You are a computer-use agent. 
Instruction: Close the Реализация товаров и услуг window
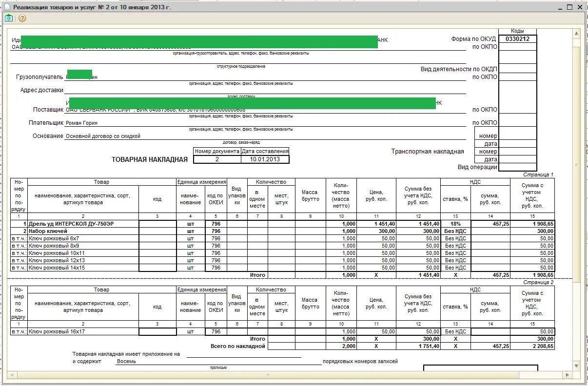tap(580, 7)
